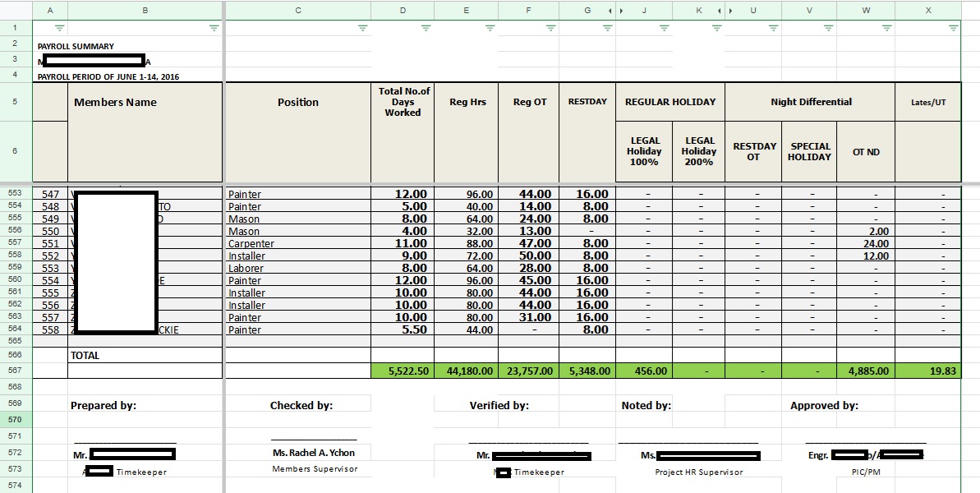Select the 19.83 Lates/UT total
The height and width of the screenshot is (493, 980).
tap(928, 371)
